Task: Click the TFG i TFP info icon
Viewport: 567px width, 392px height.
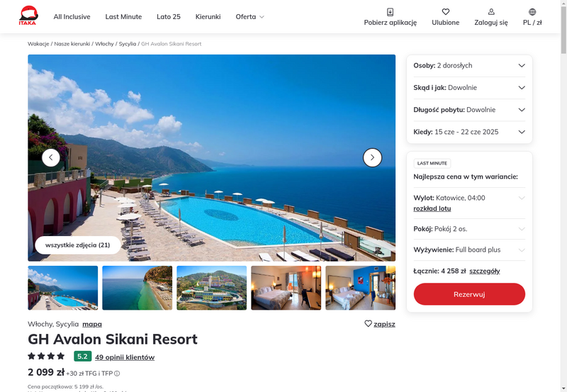Action: [x=117, y=374]
